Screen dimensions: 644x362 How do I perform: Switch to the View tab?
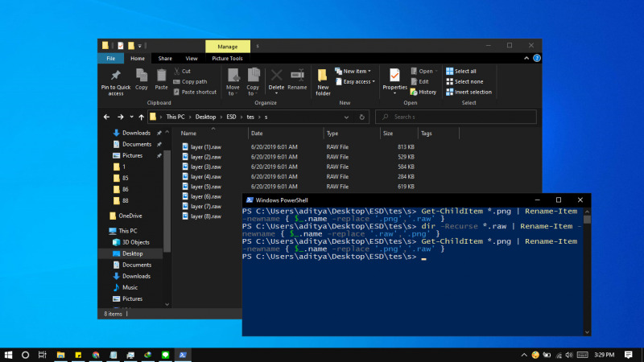(x=192, y=58)
